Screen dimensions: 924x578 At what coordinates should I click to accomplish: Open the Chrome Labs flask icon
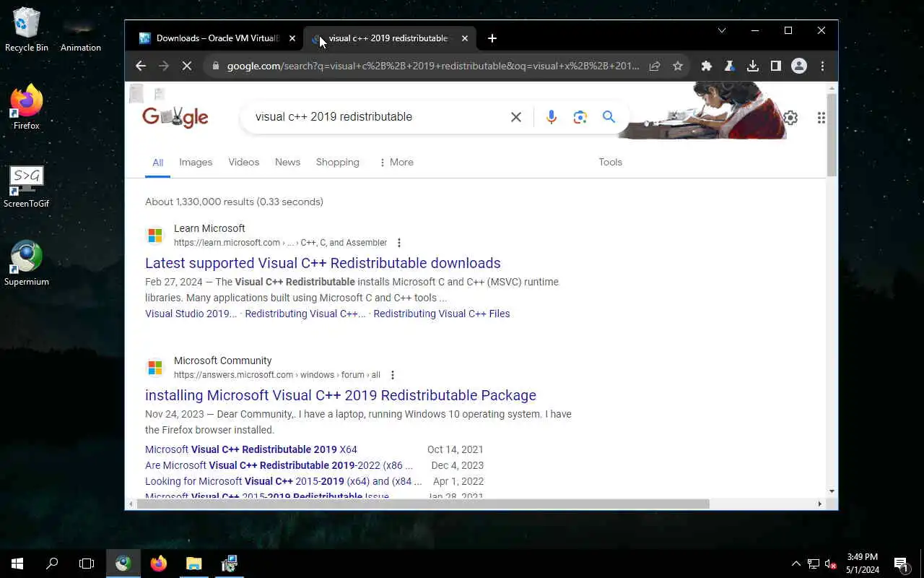tap(730, 66)
